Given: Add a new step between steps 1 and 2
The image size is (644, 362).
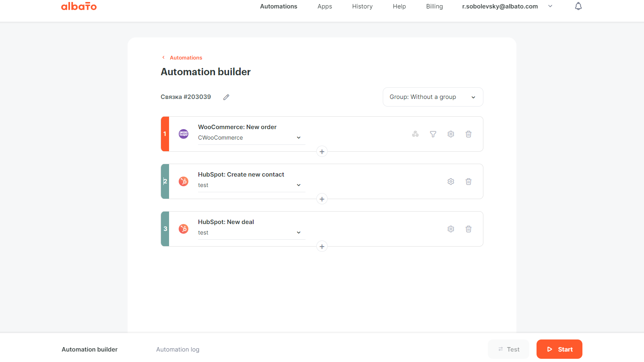Looking at the screenshot, I should click(x=322, y=152).
